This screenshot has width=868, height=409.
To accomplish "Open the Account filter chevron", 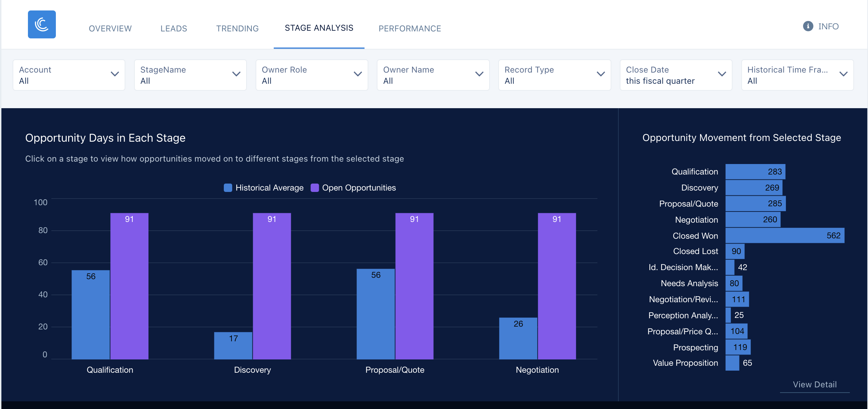I will (115, 74).
